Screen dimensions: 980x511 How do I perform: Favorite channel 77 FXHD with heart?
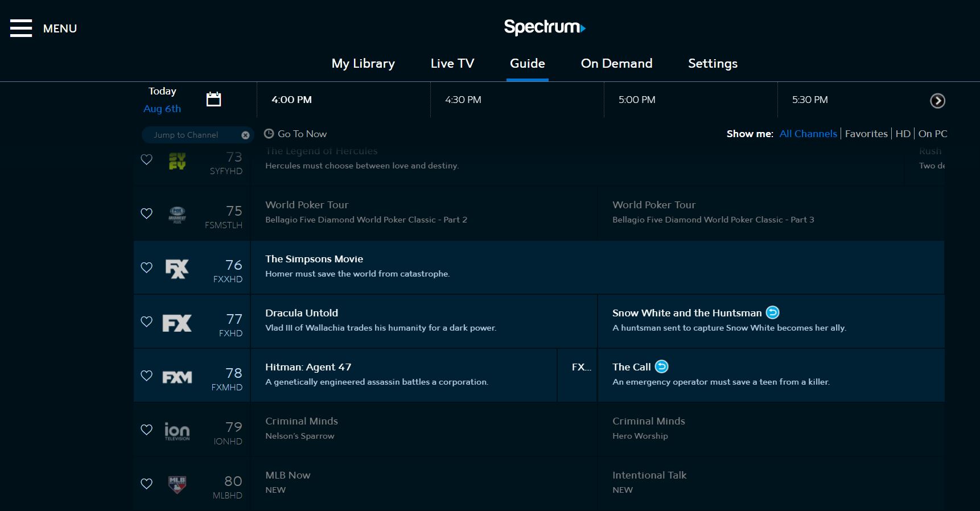(x=146, y=322)
